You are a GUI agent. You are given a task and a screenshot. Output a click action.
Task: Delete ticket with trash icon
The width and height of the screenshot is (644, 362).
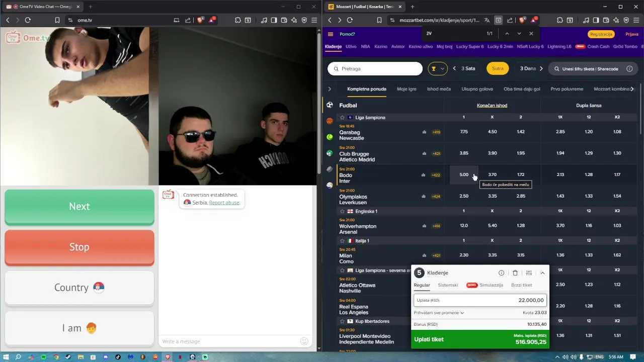coord(515,273)
